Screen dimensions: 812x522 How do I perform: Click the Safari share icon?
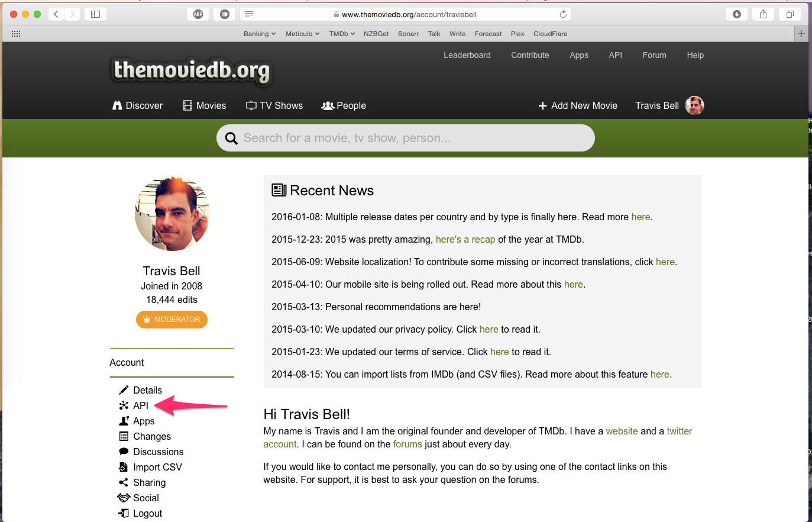[x=763, y=14]
